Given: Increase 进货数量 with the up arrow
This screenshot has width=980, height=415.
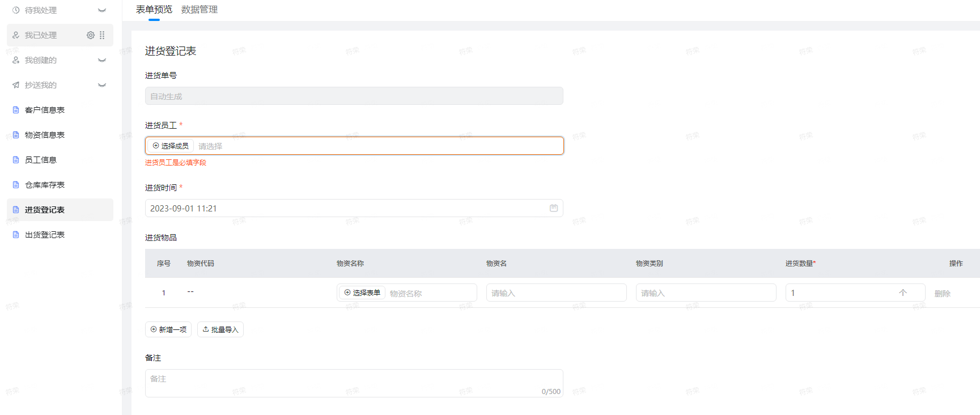Looking at the screenshot, I should point(903,293).
